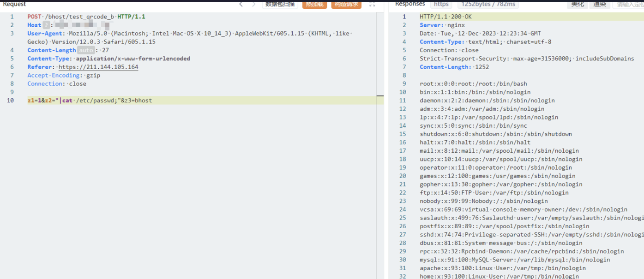Screen dimensions: 644x279
Task: Click the Strict-Transport-Security header line
Action: coord(527,59)
